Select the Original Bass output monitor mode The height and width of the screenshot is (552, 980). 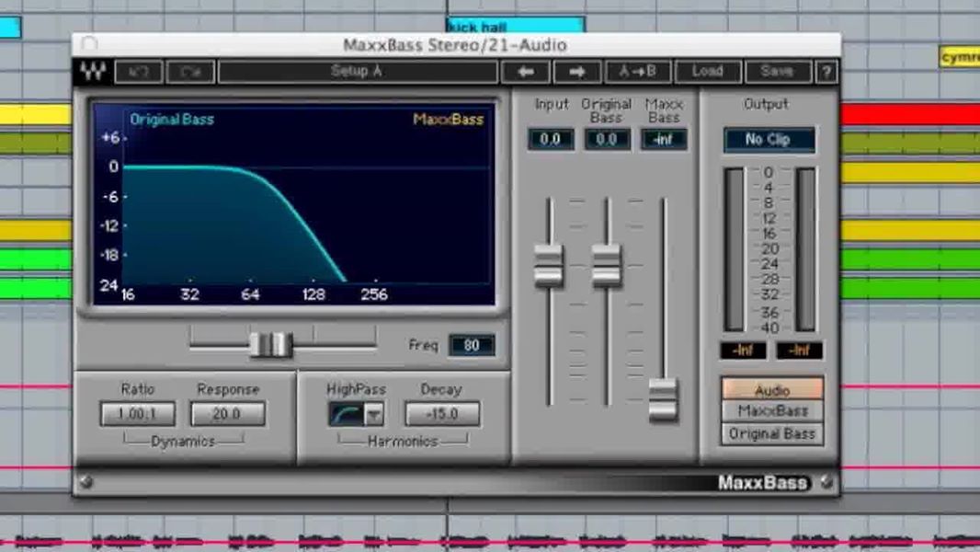772,434
